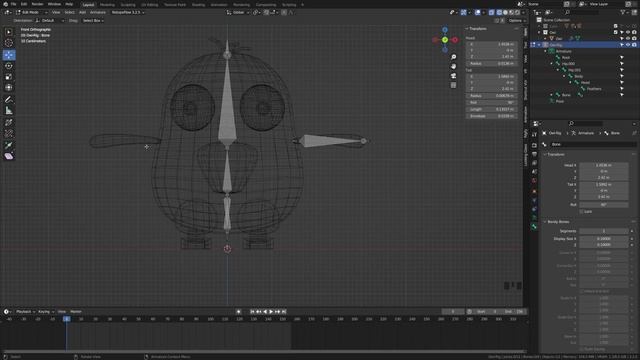Open the Playback dropdown in timeline
Screen dimensions: 640x360
tap(25, 311)
